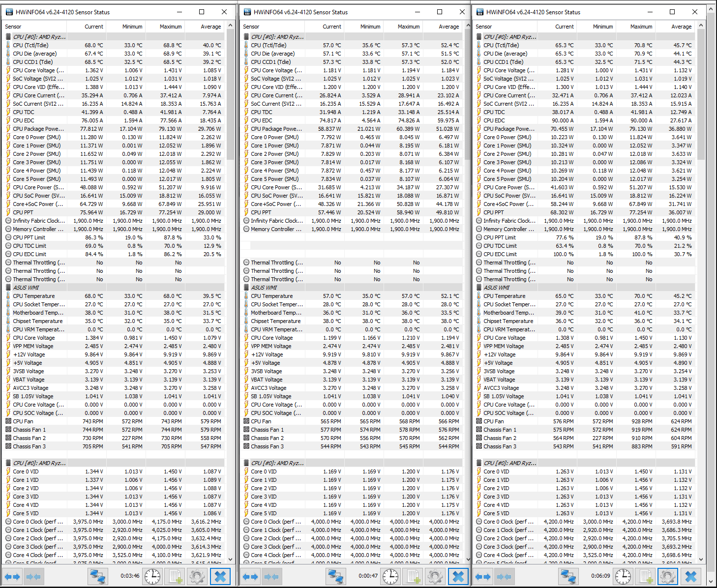
Task: Start sensor logging in the 0:00:47 window
Action: point(413,576)
